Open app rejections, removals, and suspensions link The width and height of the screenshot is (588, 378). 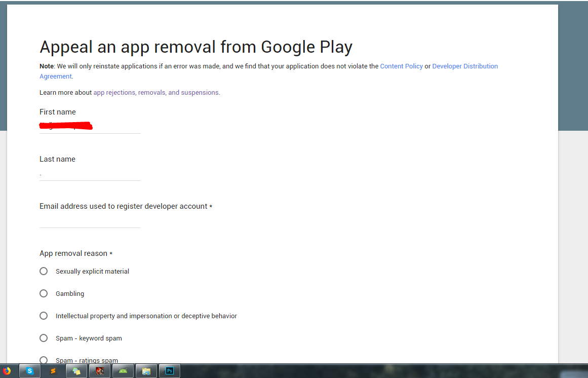click(x=156, y=92)
